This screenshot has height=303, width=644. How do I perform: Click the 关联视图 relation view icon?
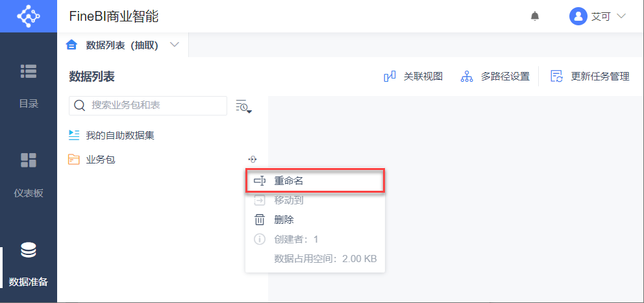390,77
